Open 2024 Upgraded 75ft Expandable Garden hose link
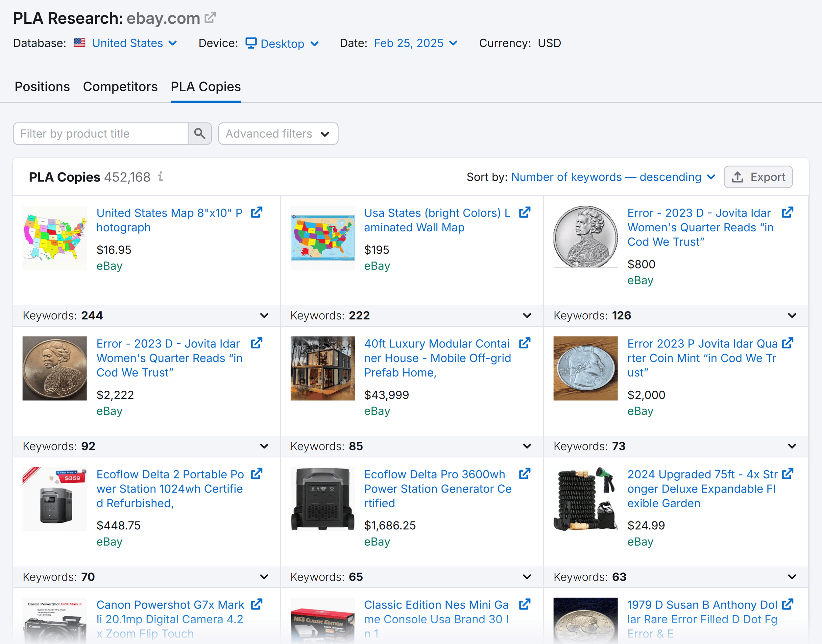This screenshot has height=644, width=822. click(702, 489)
